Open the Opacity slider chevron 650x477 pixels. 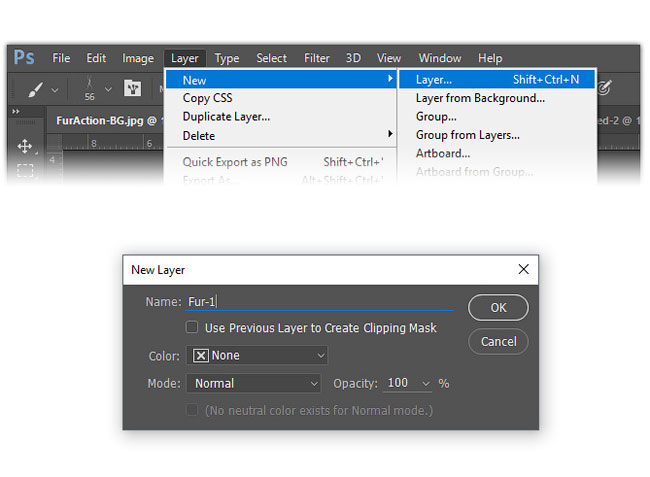point(426,384)
